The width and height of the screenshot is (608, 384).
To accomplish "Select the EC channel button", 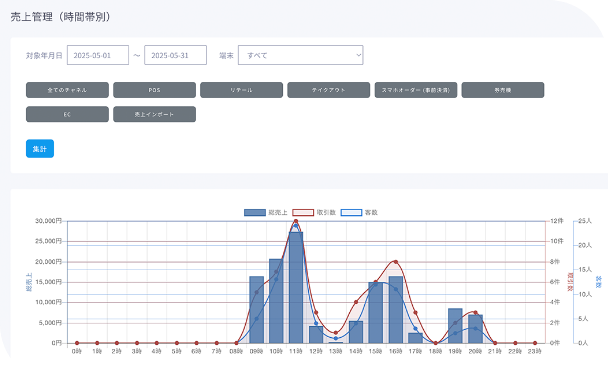I will click(67, 114).
